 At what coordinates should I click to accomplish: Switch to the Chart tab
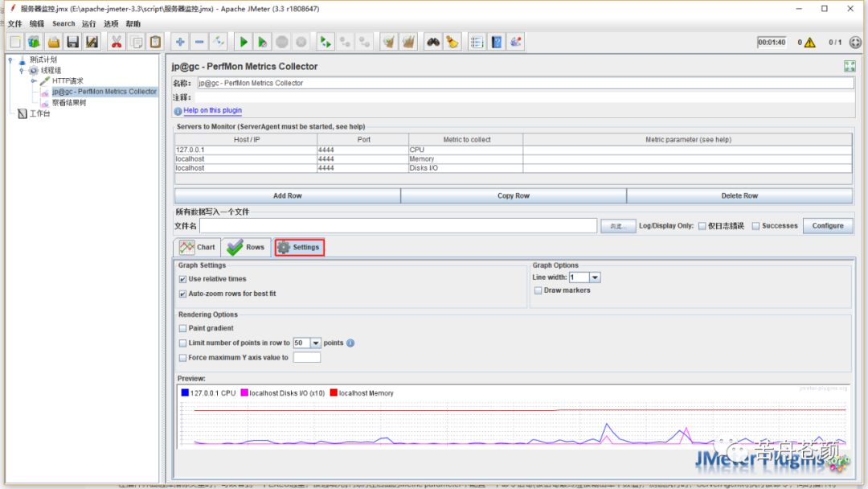[198, 248]
